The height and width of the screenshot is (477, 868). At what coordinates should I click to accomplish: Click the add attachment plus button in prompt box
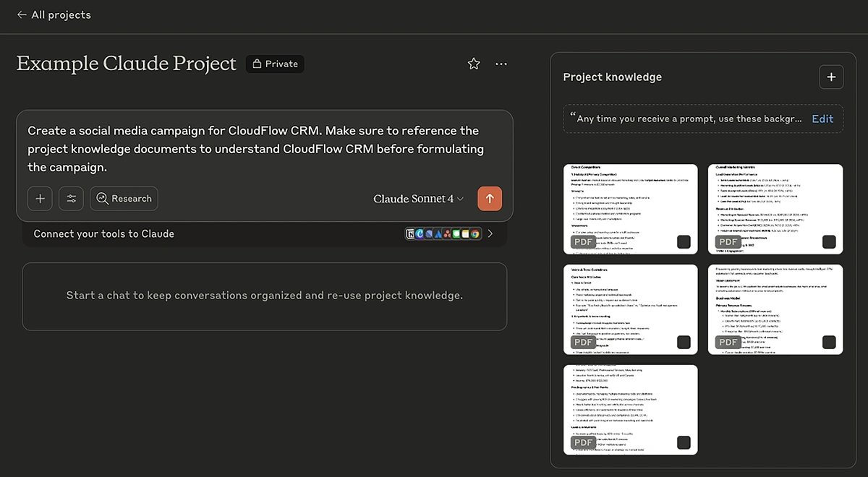[40, 199]
